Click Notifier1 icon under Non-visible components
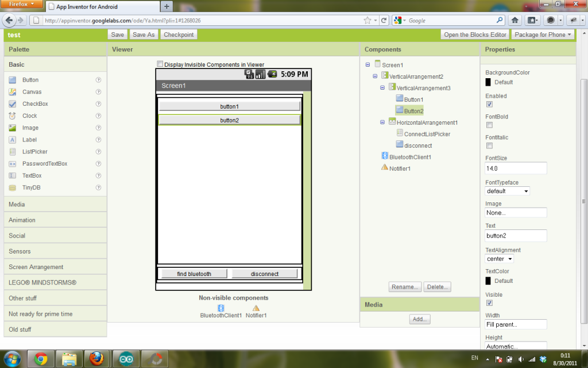 click(x=256, y=308)
